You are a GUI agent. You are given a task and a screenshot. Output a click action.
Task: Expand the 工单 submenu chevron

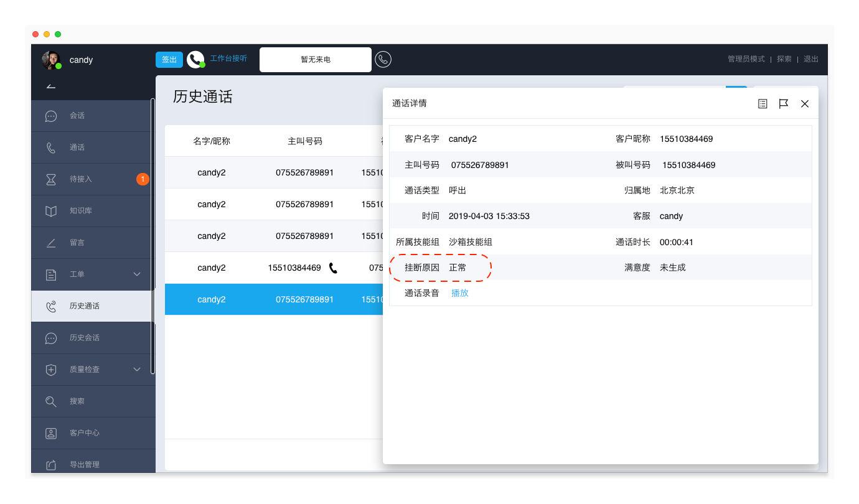[x=137, y=274]
